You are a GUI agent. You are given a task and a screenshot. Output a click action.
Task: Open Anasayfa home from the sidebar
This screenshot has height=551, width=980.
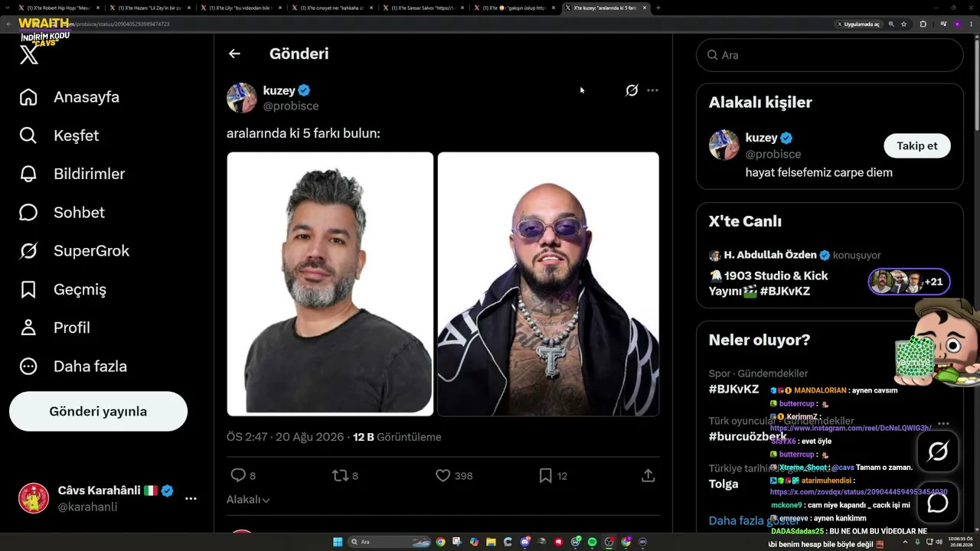coord(70,97)
